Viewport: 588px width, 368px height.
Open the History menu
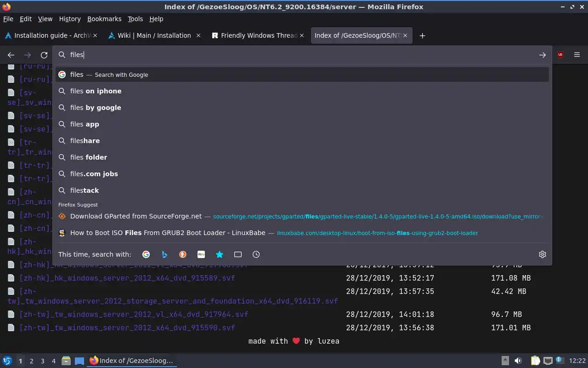[70, 19]
